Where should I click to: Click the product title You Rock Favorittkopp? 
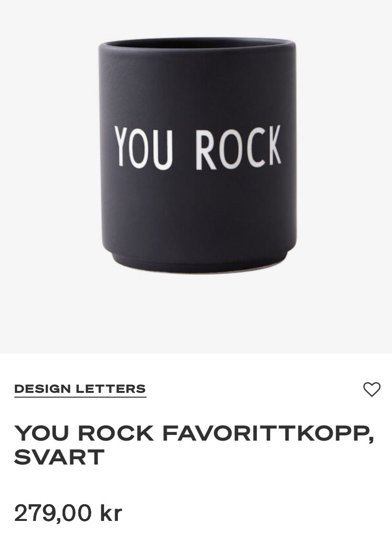pos(194,445)
